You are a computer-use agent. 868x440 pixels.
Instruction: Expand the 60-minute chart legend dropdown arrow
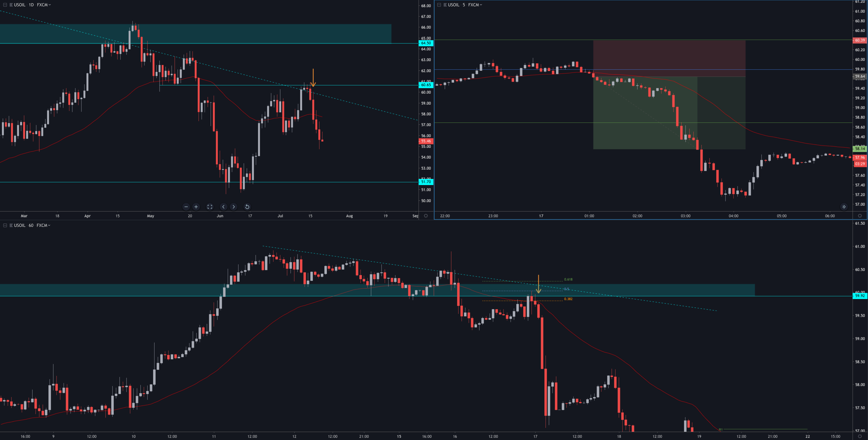click(x=49, y=225)
